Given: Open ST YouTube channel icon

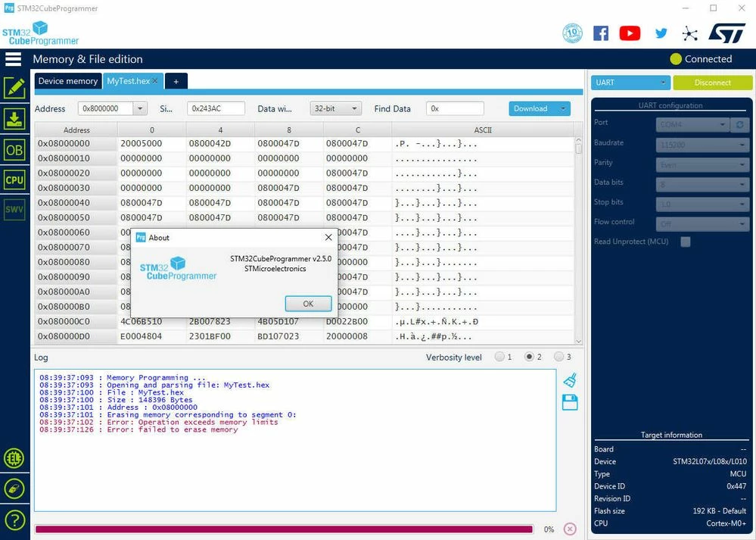Looking at the screenshot, I should 630,33.
